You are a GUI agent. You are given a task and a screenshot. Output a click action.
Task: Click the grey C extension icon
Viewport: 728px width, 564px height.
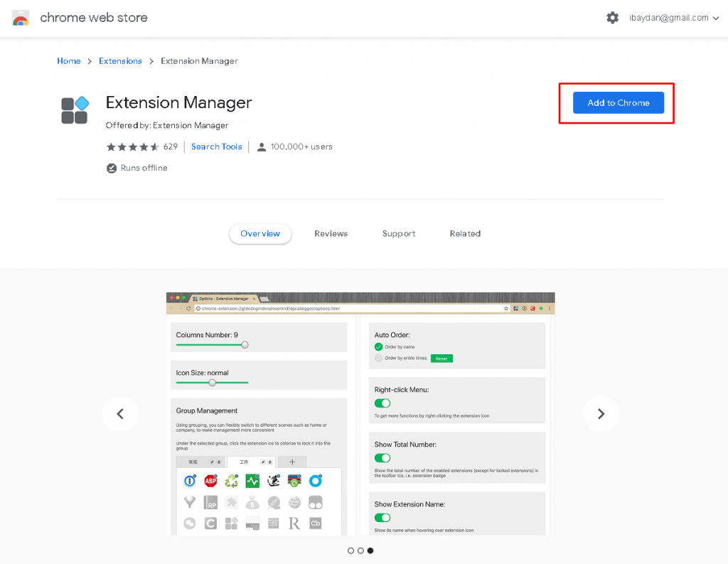(x=210, y=523)
